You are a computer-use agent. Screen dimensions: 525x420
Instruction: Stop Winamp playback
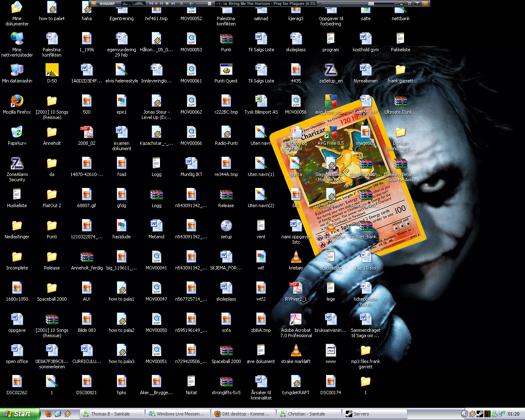[x=167, y=3]
